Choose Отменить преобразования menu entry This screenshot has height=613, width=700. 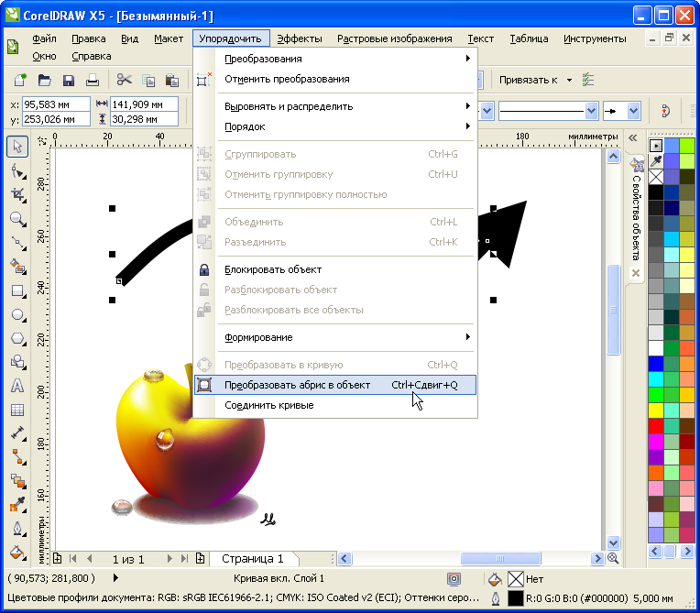point(335,79)
